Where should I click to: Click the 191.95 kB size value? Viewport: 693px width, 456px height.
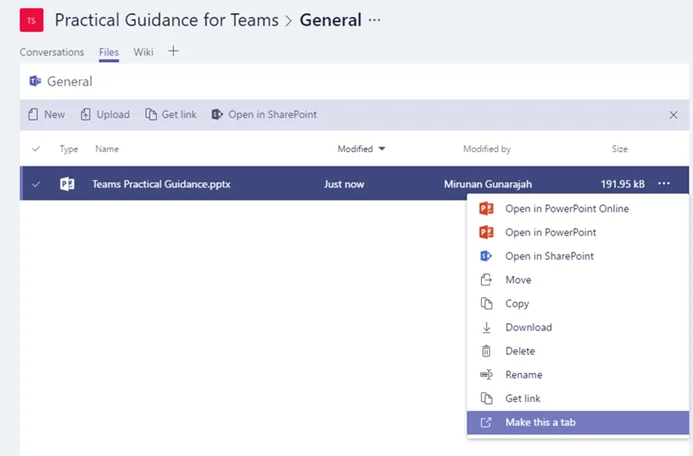click(622, 184)
